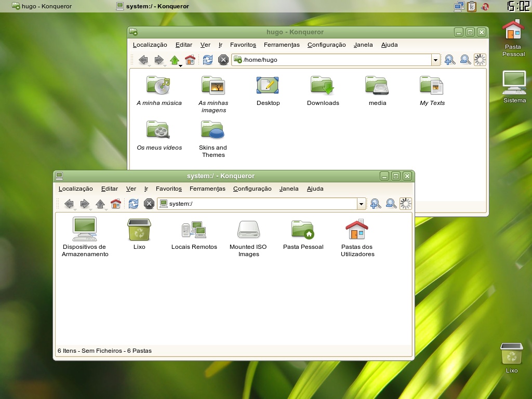The height and width of the screenshot is (399, 532).
Task: Click hugo window title bar menu icon
Action: [134, 32]
